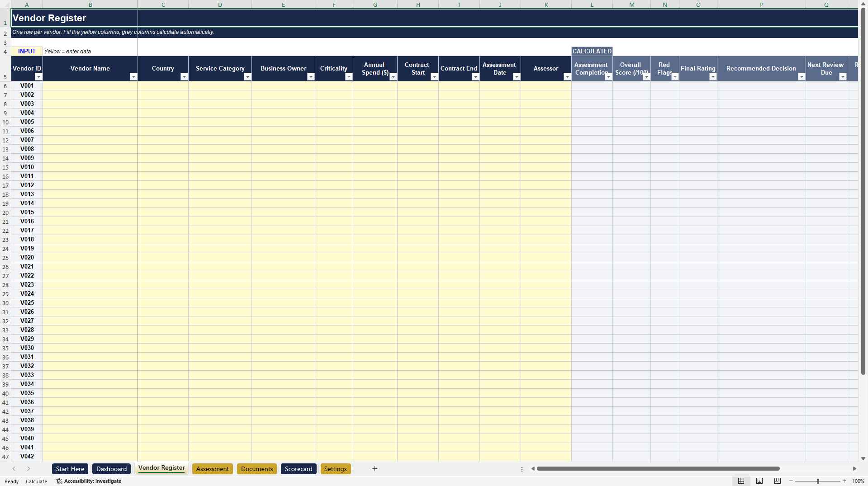Open the Settings sheet tab
This screenshot has height=486, width=868.
click(x=335, y=469)
